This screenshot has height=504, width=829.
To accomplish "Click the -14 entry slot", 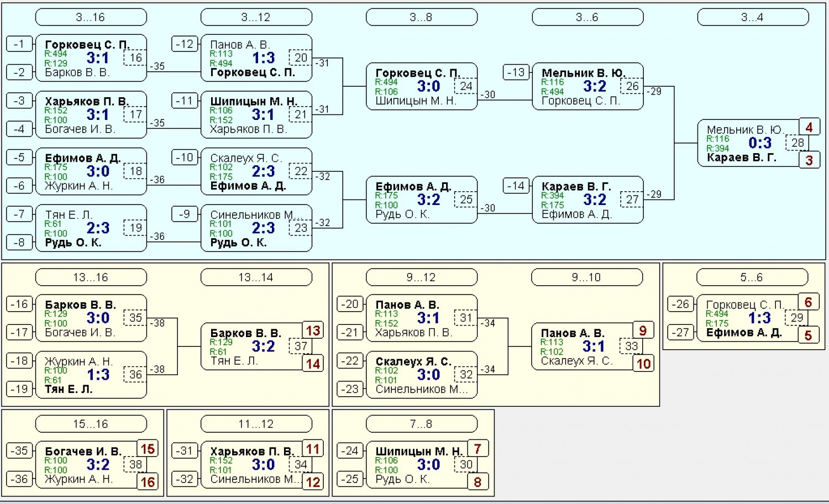I will pyautogui.click(x=516, y=186).
